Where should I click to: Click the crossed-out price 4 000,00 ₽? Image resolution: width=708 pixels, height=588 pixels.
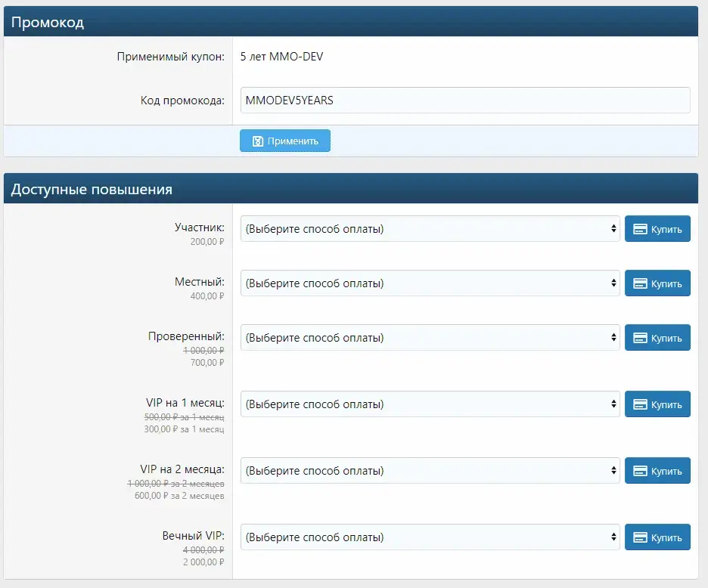203,549
